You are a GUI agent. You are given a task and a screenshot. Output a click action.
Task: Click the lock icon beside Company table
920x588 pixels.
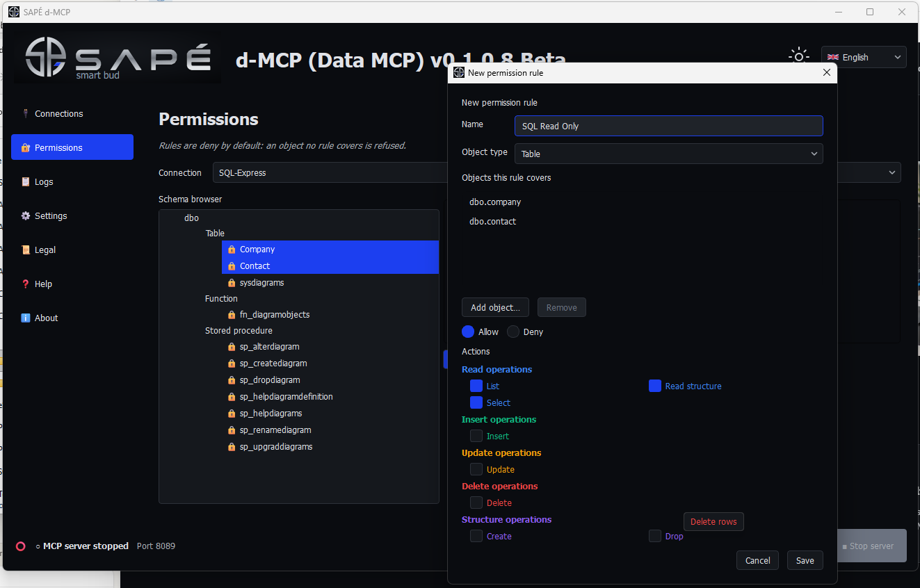232,250
